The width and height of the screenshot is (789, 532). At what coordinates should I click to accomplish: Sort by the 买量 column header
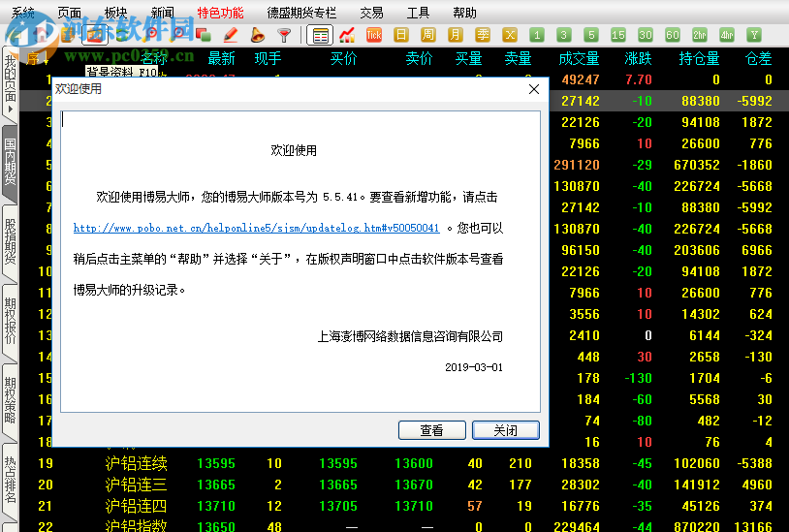tap(468, 59)
